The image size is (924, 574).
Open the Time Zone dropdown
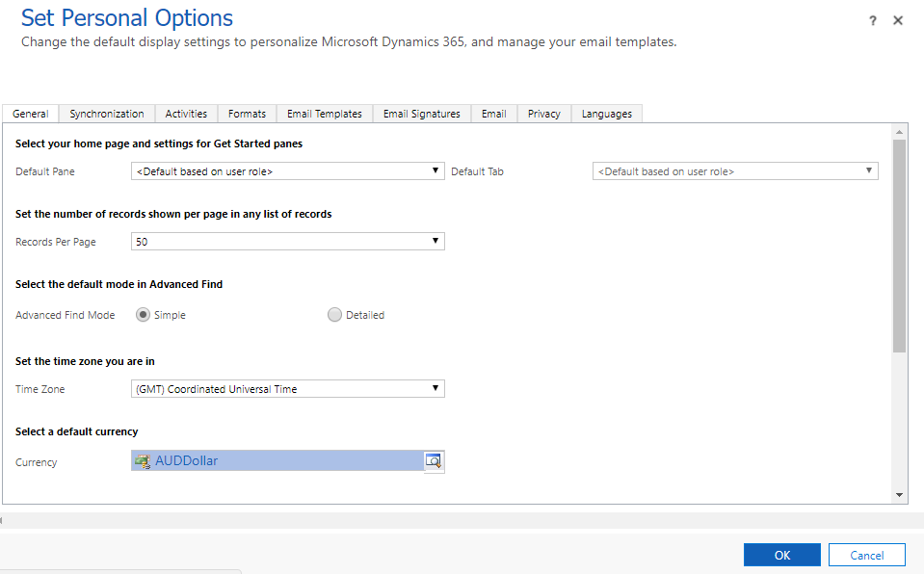(x=287, y=389)
